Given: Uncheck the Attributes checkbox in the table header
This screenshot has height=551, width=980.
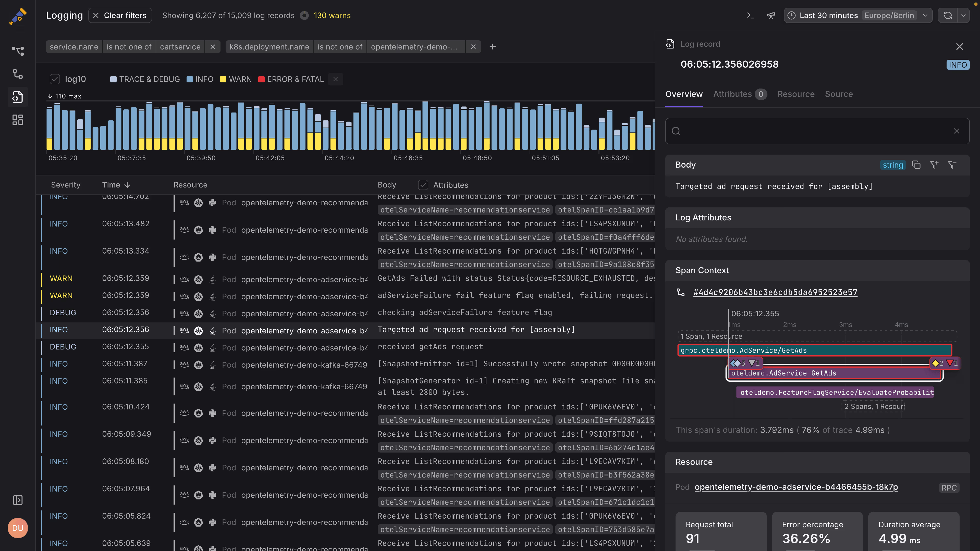Looking at the screenshot, I should click(423, 185).
